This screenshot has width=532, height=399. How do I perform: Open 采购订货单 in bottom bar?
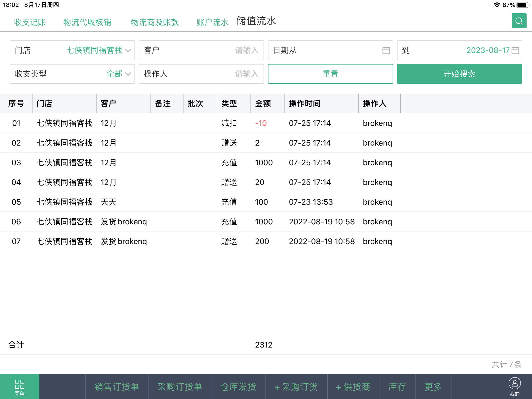(180, 387)
